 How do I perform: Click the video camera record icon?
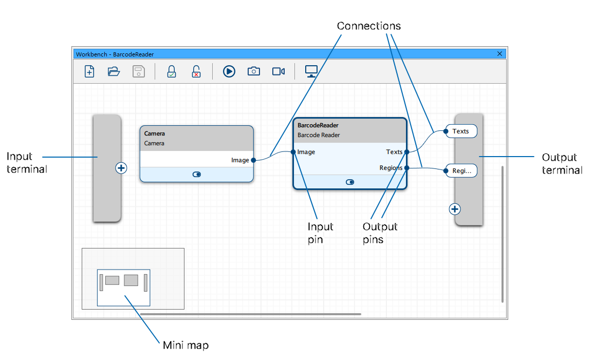pos(279,71)
